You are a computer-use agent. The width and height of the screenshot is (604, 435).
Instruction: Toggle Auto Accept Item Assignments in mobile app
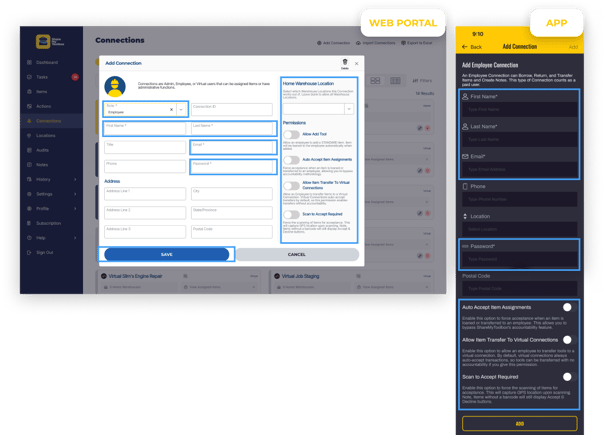point(568,307)
